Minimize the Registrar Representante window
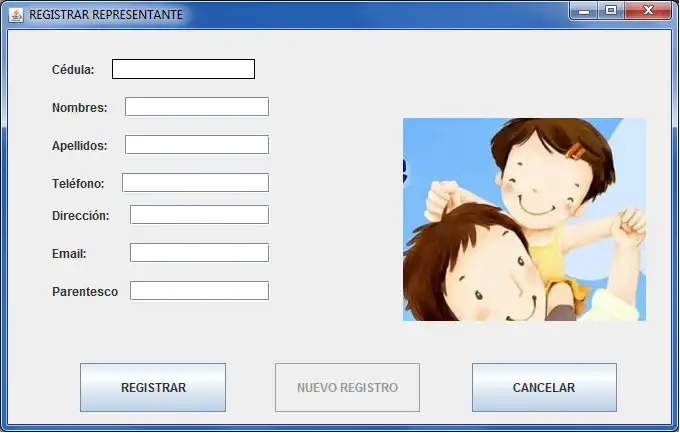Screen dimensions: 680x433 pos(584,11)
